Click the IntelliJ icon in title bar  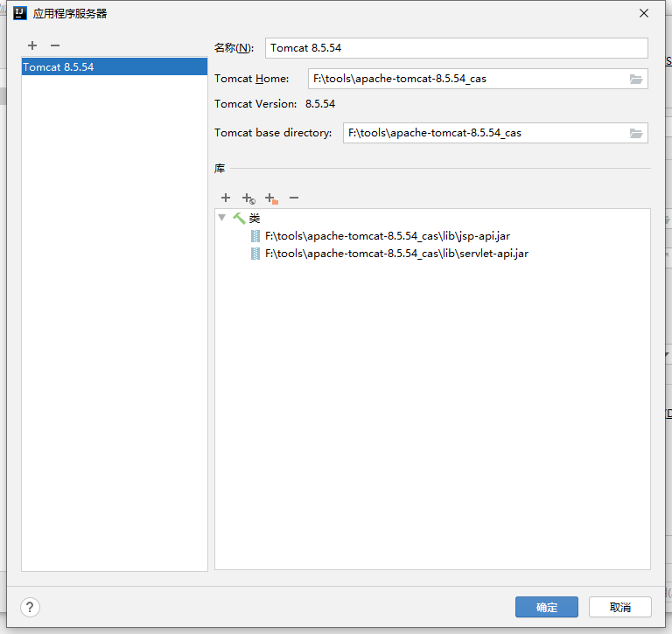pyautogui.click(x=20, y=13)
